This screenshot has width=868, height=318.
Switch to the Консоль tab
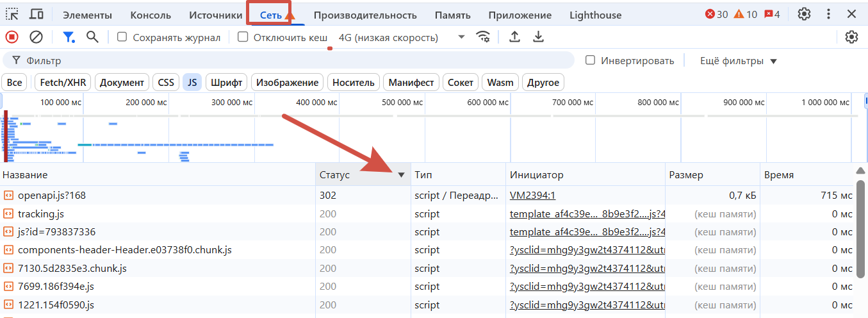pos(151,15)
